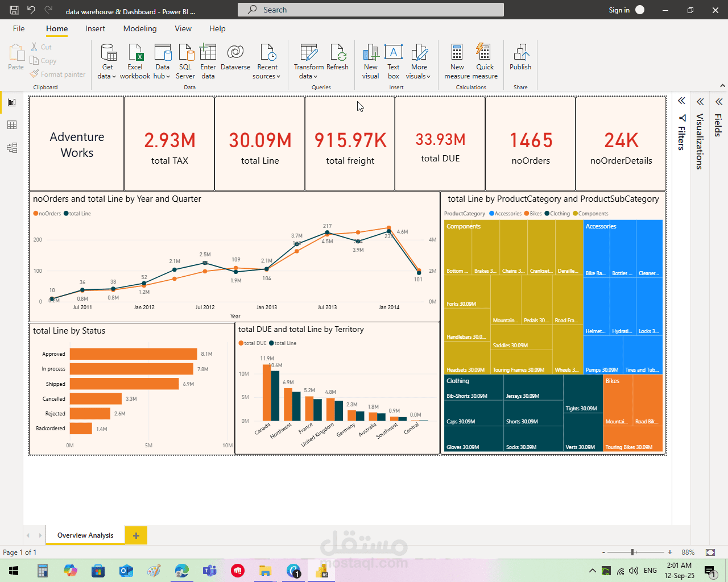
Task: Open Power BI from the Windows taskbar
Action: pyautogui.click(x=321, y=571)
